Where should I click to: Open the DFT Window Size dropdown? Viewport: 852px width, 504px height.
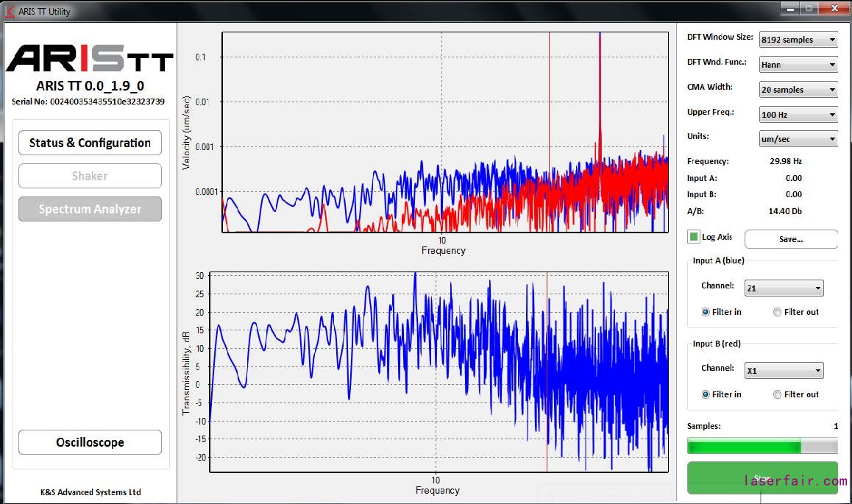(798, 40)
